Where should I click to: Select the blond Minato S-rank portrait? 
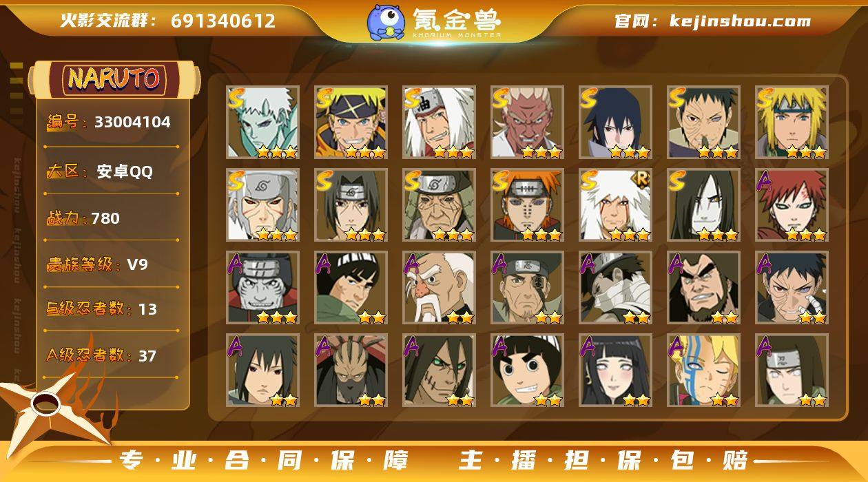click(792, 122)
